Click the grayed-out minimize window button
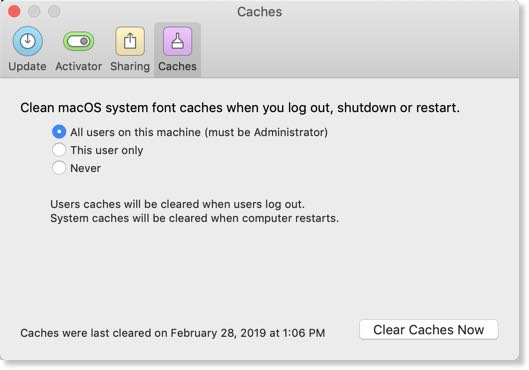The width and height of the screenshot is (529, 370). coord(34,11)
